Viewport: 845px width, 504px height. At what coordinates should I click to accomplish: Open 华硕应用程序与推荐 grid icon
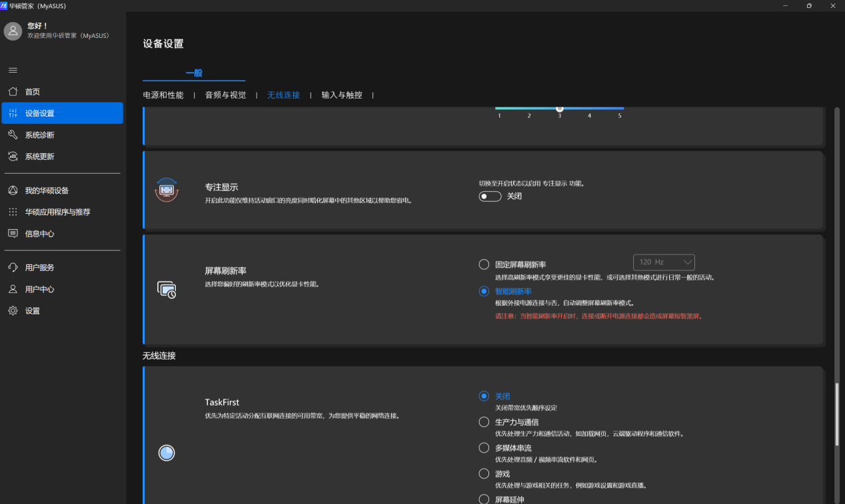13,212
